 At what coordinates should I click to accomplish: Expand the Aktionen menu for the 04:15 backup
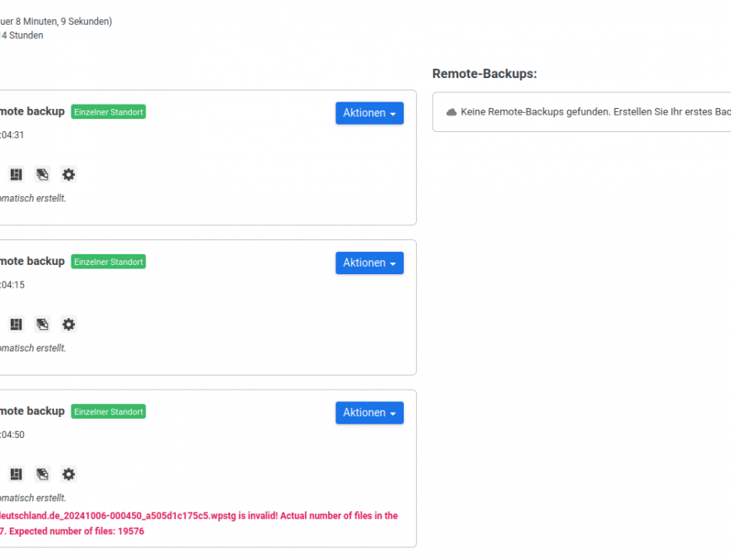(x=369, y=263)
